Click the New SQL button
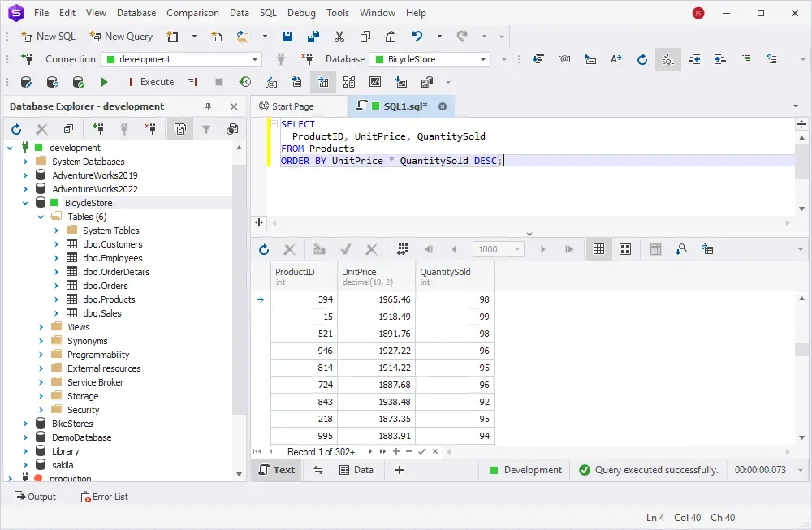 [x=48, y=37]
